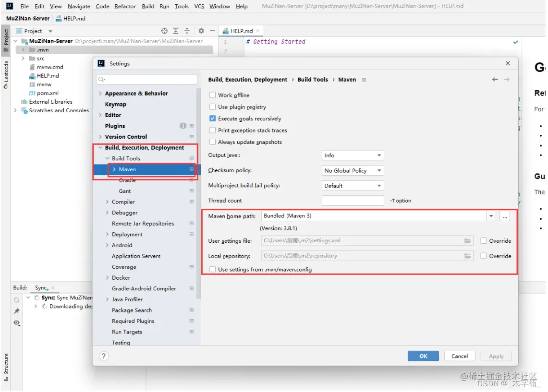
Task: Check Override for Local repository
Action: click(x=483, y=256)
